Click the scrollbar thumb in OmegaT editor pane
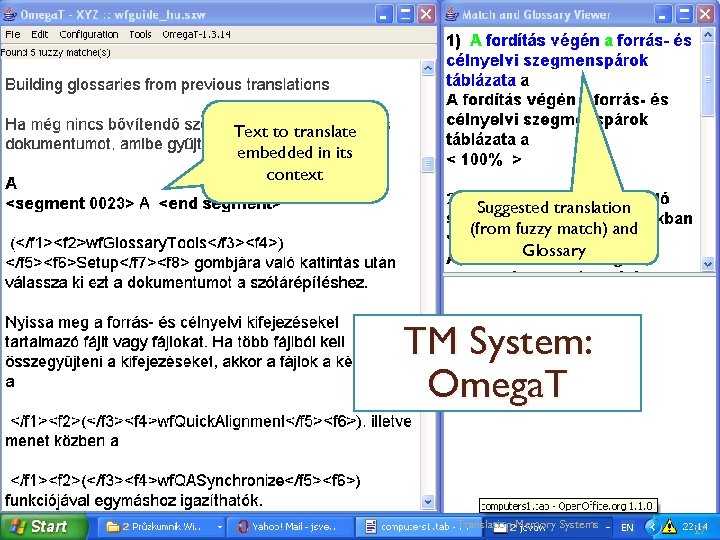720x540 pixels. point(428,164)
